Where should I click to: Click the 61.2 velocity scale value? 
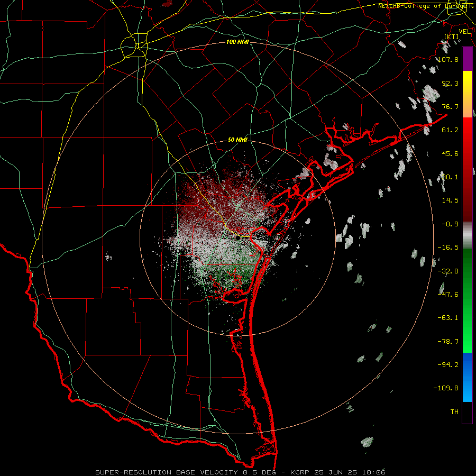[x=450, y=130]
